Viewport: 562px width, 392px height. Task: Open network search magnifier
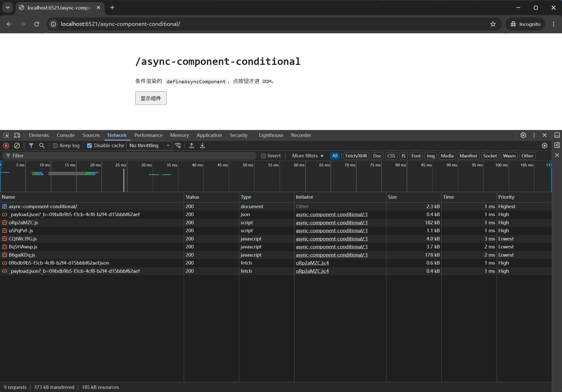tap(42, 146)
